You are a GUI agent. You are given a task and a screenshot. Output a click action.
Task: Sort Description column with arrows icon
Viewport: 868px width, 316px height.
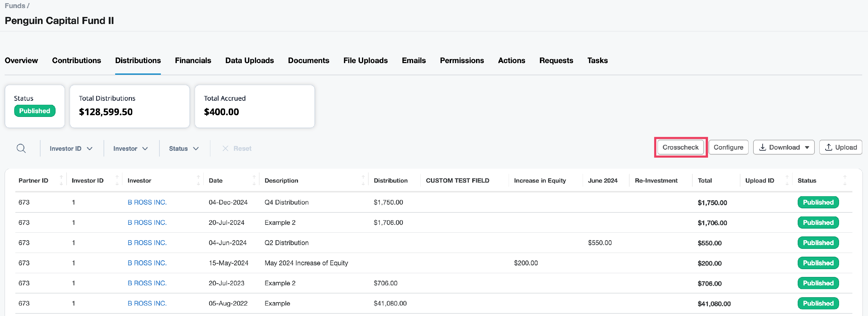click(x=363, y=180)
